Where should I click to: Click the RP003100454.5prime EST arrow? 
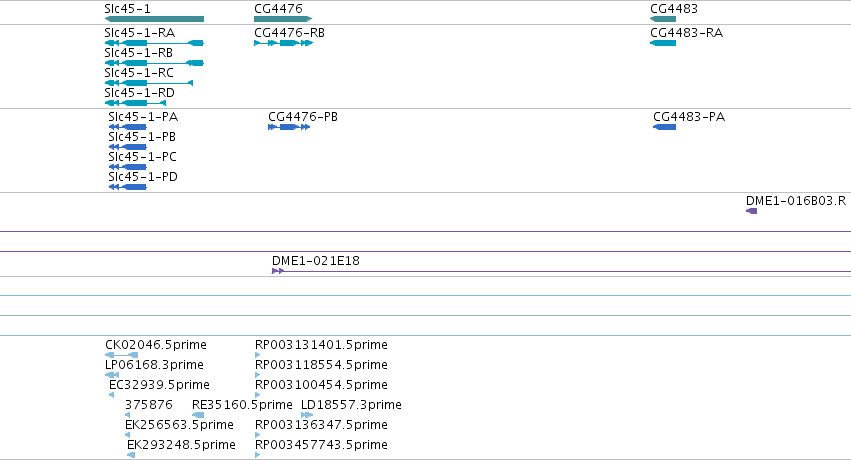coord(258,395)
